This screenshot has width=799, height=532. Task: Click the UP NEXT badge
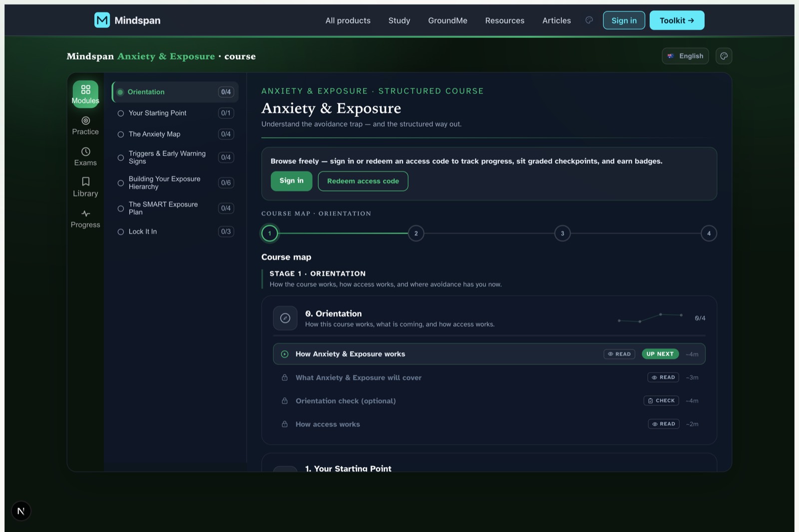[660, 354]
